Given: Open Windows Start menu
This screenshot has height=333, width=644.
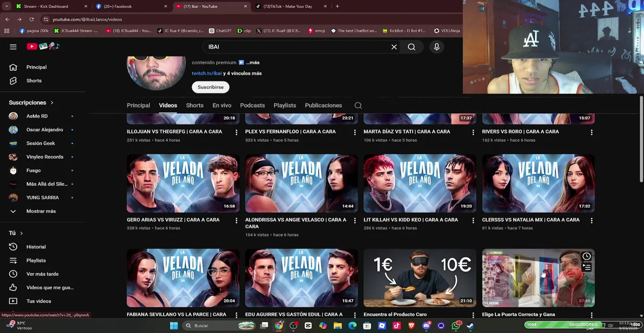Looking at the screenshot, I should (x=174, y=326).
